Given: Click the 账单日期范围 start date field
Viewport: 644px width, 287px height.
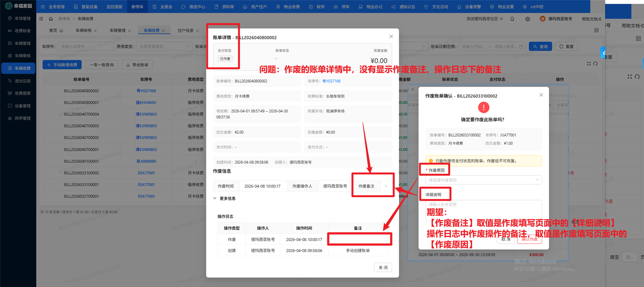Looking at the screenshot, I should [473, 47].
